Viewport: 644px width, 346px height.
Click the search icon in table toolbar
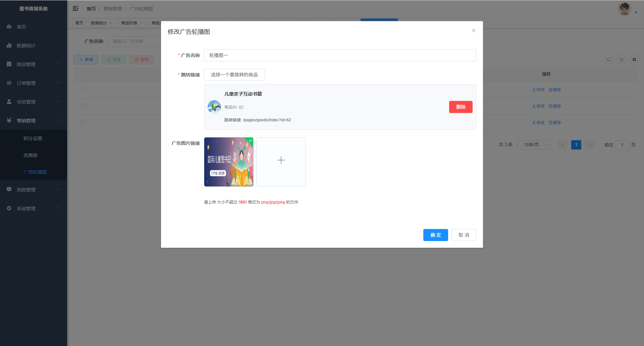tap(608, 60)
